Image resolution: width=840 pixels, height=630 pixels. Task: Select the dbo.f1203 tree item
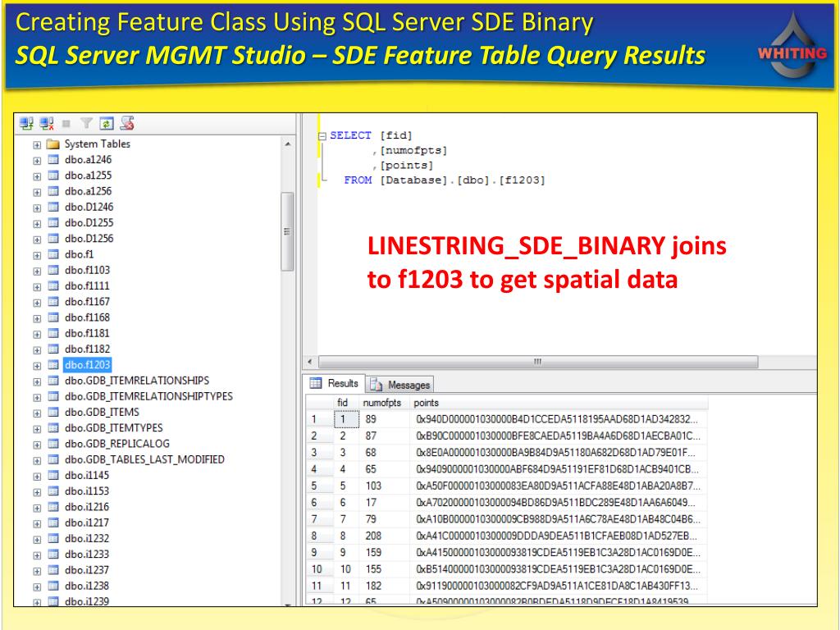[x=87, y=365]
